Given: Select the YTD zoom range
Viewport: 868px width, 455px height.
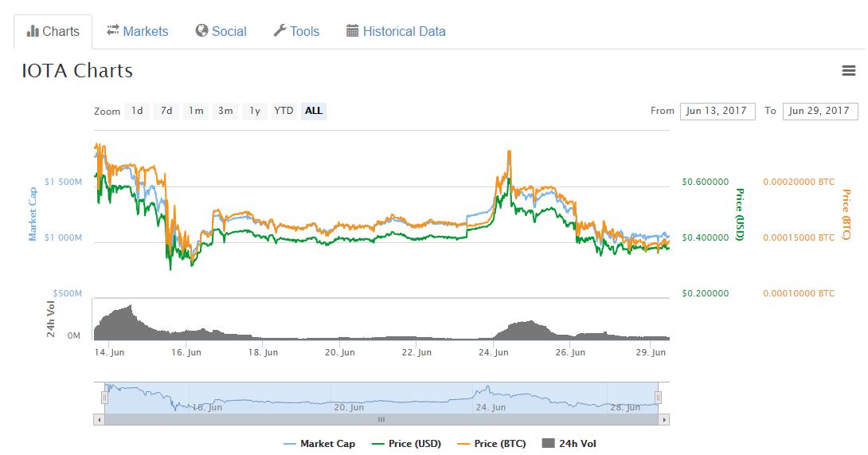Looking at the screenshot, I should click(x=284, y=111).
